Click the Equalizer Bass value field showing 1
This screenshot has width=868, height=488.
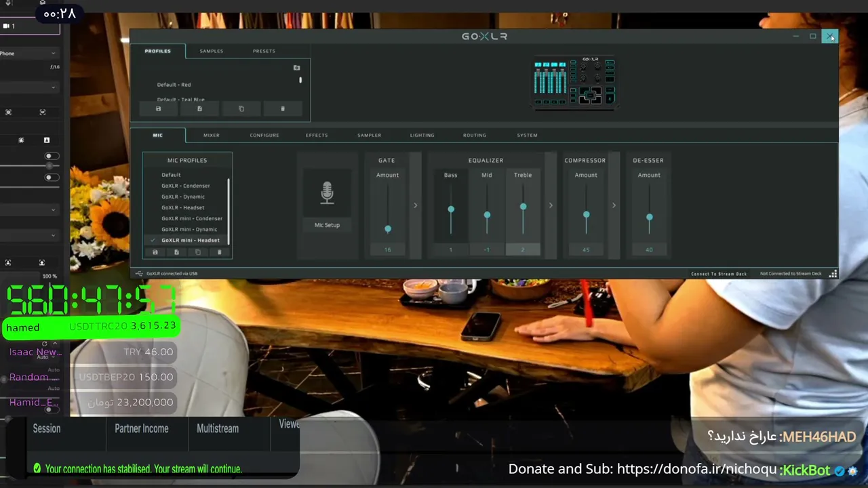click(451, 249)
